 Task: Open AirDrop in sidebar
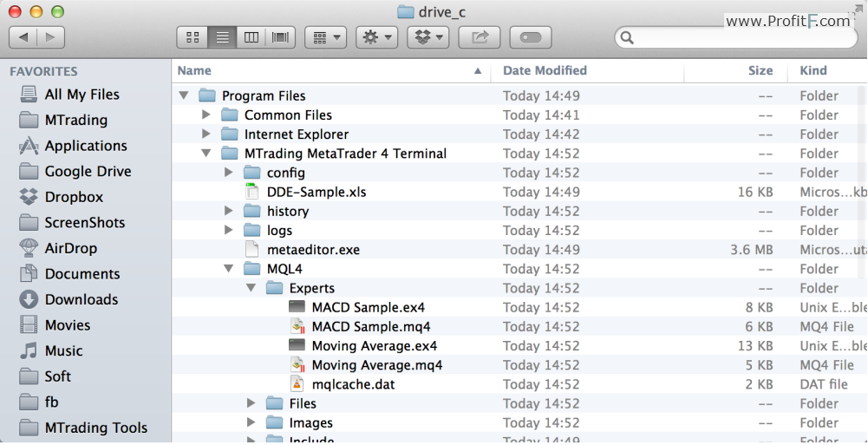58,248
